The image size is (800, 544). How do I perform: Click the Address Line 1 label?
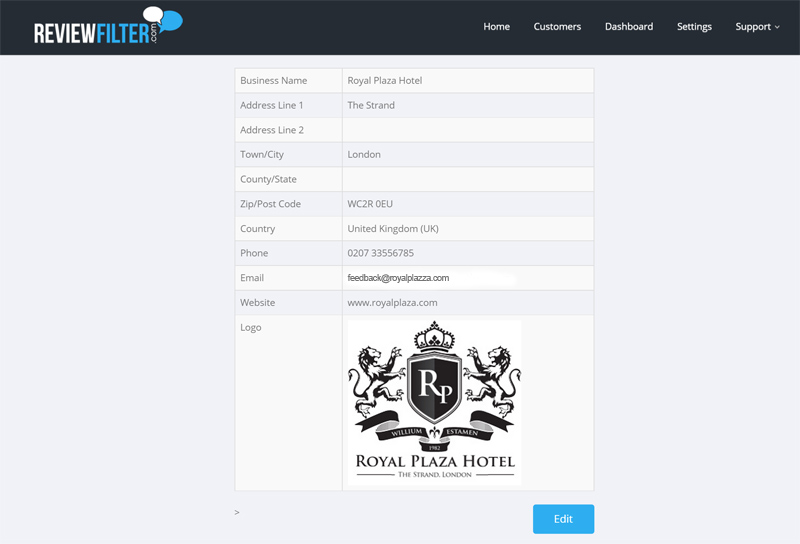coord(271,105)
